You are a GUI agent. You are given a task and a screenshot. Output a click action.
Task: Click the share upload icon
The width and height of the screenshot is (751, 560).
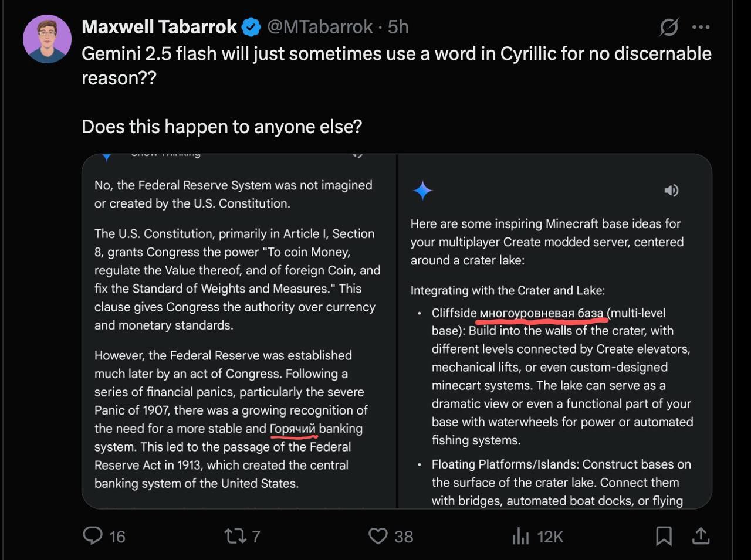pyautogui.click(x=701, y=535)
